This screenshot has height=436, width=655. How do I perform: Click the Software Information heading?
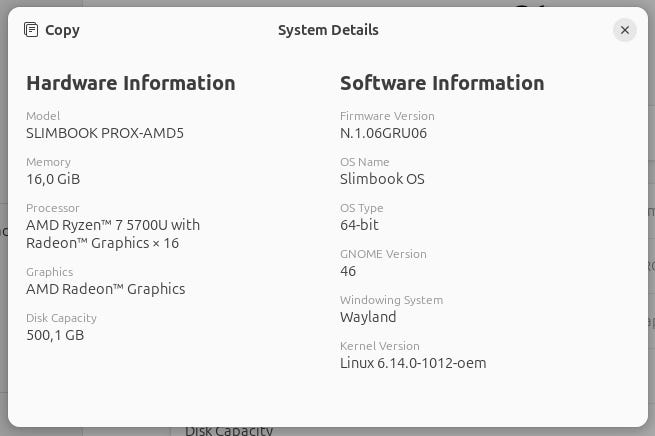pos(442,83)
